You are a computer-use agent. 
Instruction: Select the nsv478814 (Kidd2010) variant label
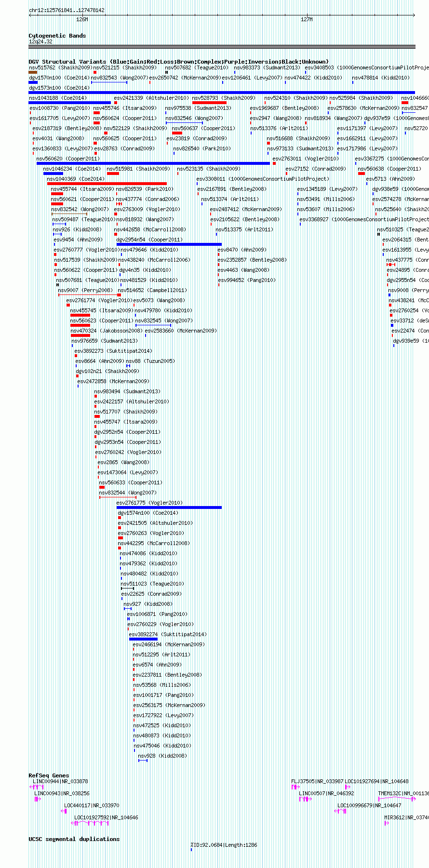pyautogui.click(x=381, y=78)
